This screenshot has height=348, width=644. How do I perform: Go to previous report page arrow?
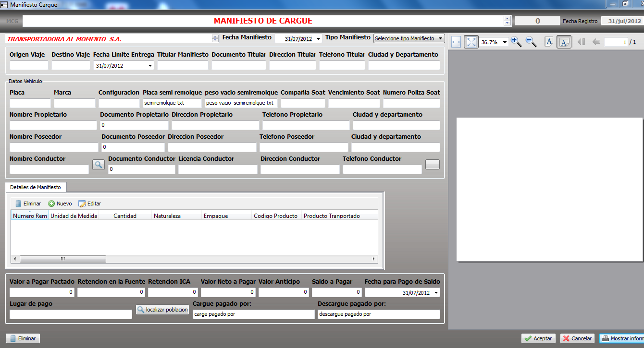pos(596,42)
